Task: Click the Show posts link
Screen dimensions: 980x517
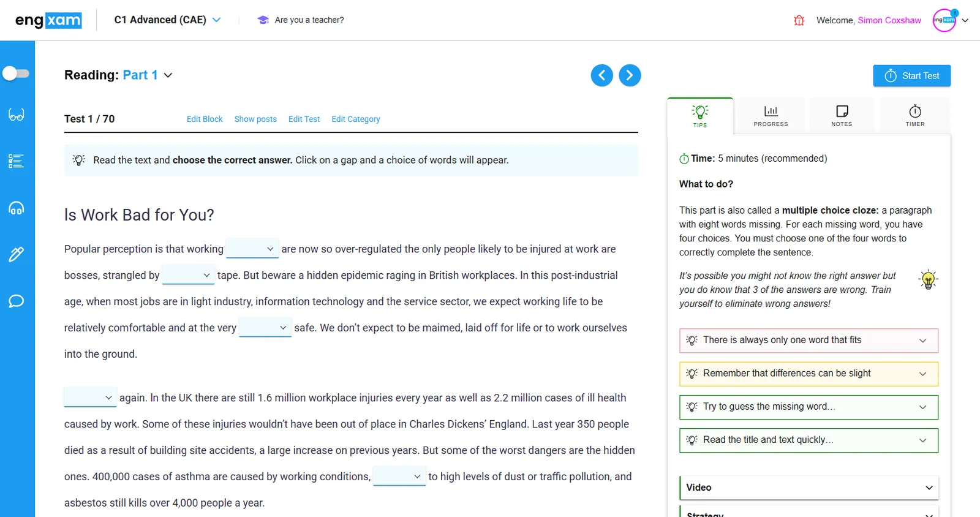Action: (255, 119)
